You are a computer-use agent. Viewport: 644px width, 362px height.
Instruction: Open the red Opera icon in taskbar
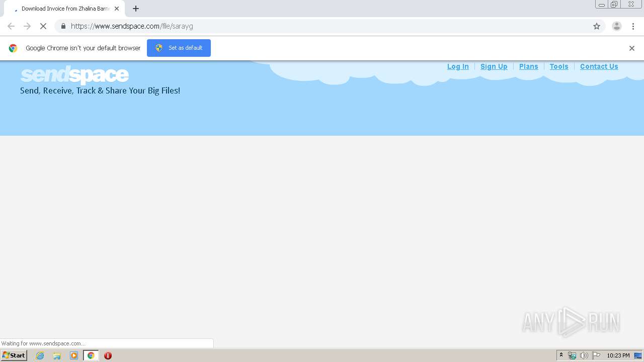(x=108, y=355)
